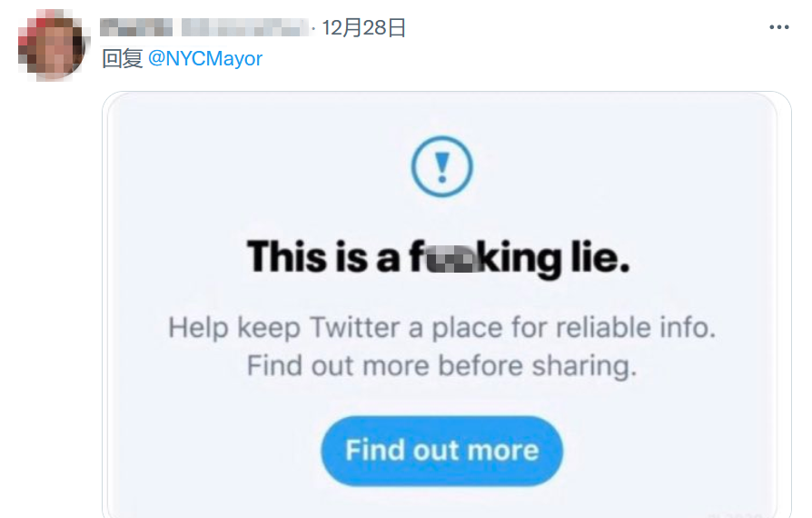Click the word "Help" in the notice
Screen dimensions: 812x518
[x=198, y=328]
